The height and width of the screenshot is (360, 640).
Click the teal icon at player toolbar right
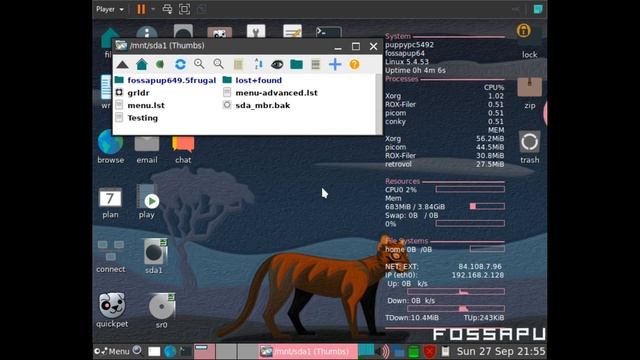pyautogui.click(x=538, y=9)
